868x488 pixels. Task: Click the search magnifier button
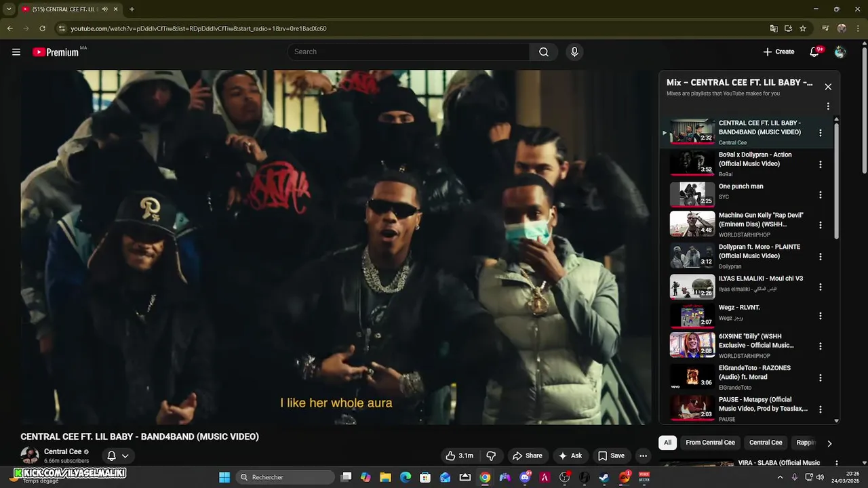[544, 52]
